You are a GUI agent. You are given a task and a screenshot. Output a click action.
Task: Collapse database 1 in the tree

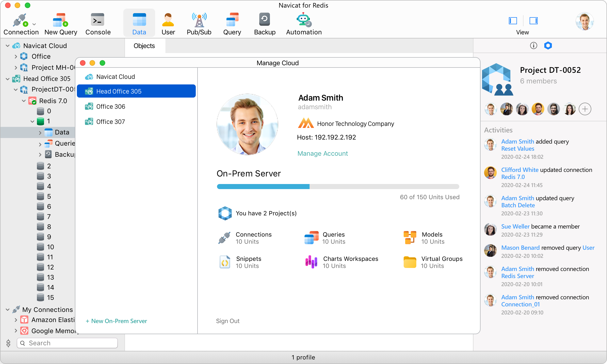click(32, 121)
